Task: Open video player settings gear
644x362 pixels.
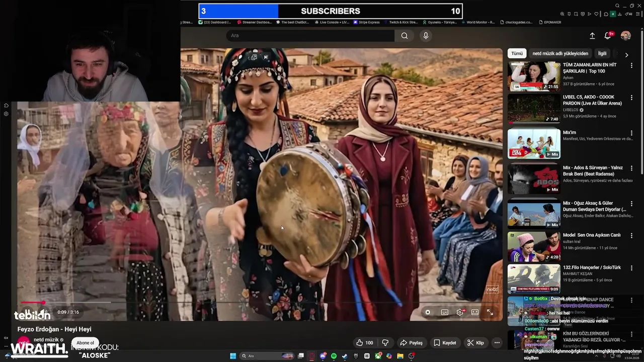Action: (x=460, y=312)
